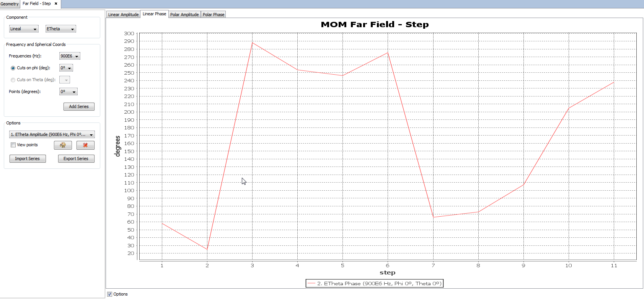The width and height of the screenshot is (644, 299).
Task: Click the Add Series button
Action: pyautogui.click(x=79, y=107)
